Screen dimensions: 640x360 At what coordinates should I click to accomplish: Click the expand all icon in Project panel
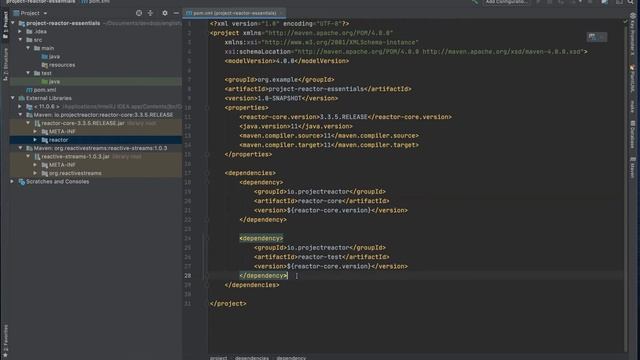(x=151, y=13)
